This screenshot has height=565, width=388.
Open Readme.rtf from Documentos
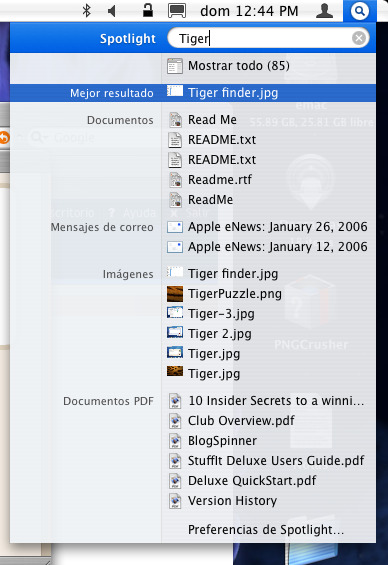click(x=220, y=179)
